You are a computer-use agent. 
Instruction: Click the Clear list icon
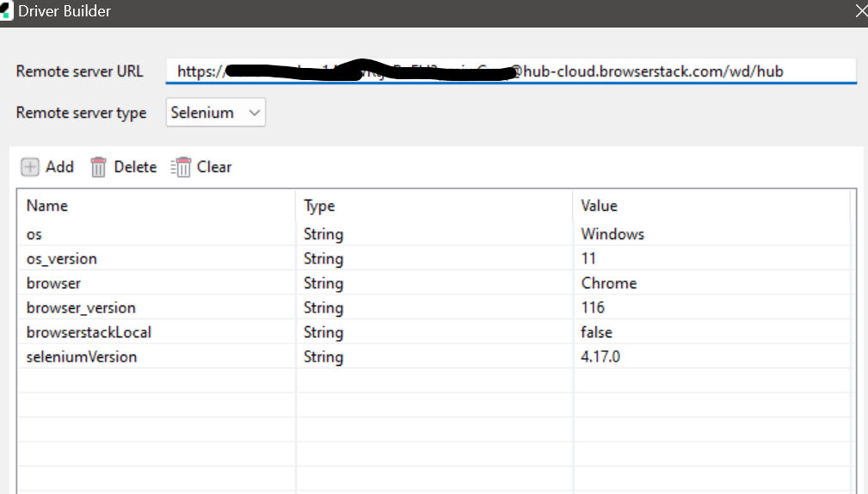181,167
